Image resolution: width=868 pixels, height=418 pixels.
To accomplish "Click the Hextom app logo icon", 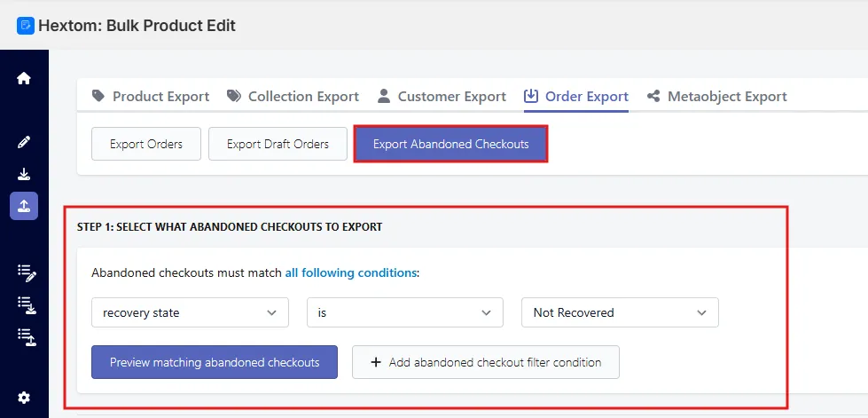I will click(x=26, y=26).
